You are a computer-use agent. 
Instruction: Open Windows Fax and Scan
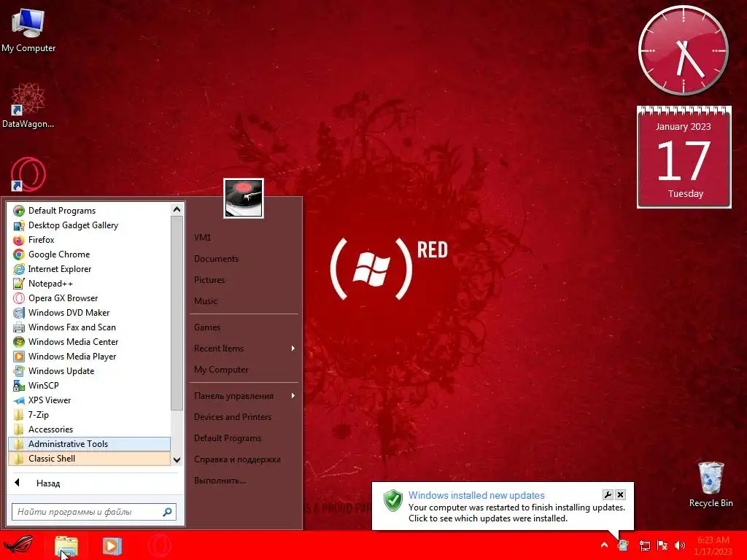point(89,327)
